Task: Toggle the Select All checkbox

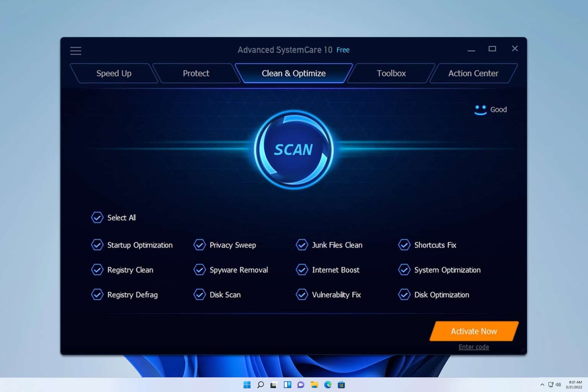Action: coord(97,217)
